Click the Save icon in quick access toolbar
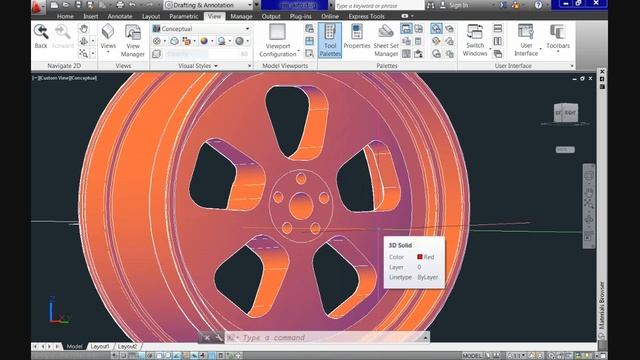Image resolution: width=640 pixels, height=360 pixels. [x=78, y=5]
